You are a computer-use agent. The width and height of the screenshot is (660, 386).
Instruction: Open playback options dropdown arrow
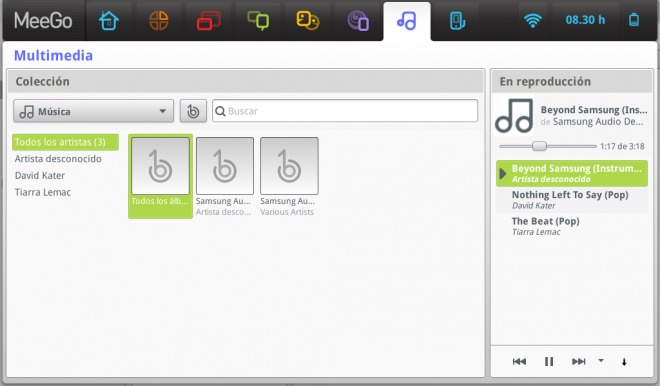pos(601,360)
